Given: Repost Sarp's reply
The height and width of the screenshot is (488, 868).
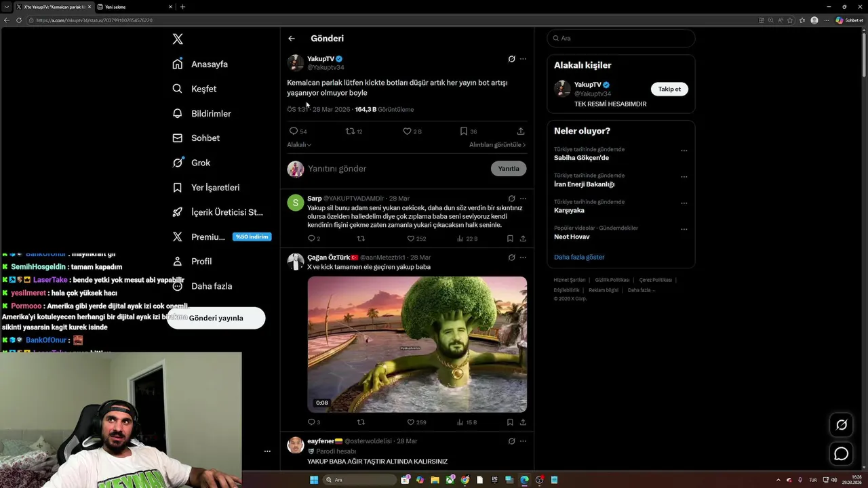Looking at the screenshot, I should [x=361, y=239].
